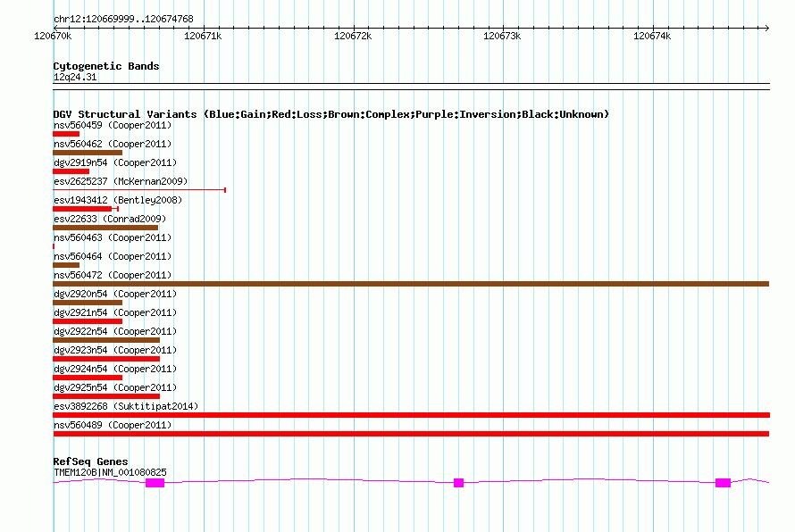Viewport: 795px width, 532px height.
Task: Click the 120674k scale label
Action: (x=652, y=36)
